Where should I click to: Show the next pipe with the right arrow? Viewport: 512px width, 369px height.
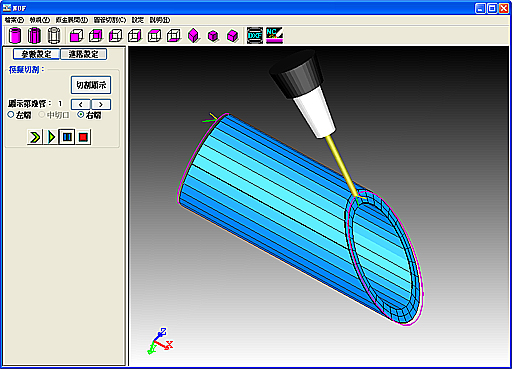[101, 104]
